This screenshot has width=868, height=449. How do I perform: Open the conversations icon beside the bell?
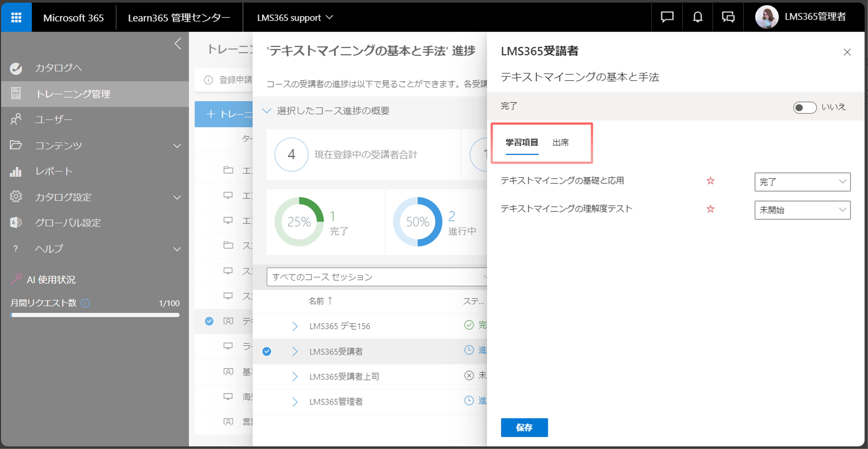pyautogui.click(x=728, y=17)
